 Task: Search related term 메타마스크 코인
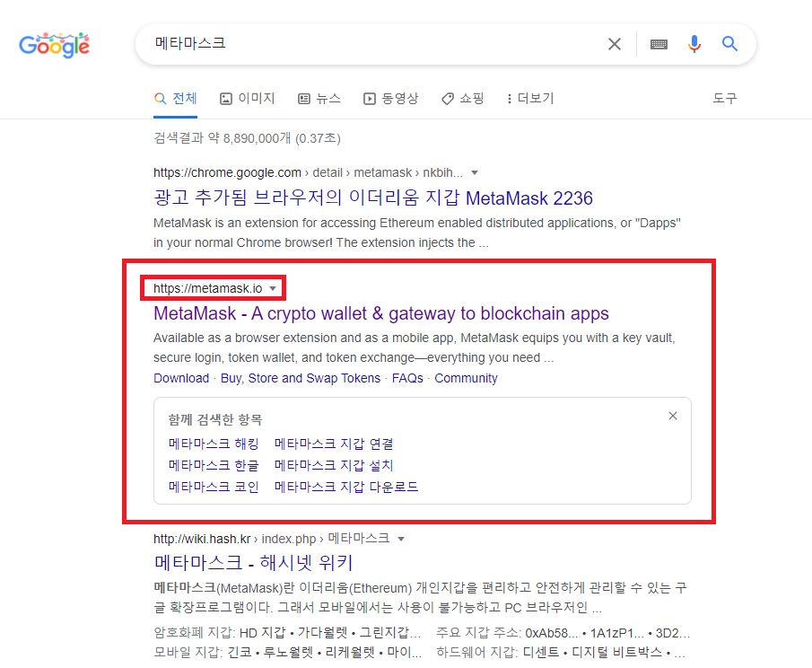point(214,487)
